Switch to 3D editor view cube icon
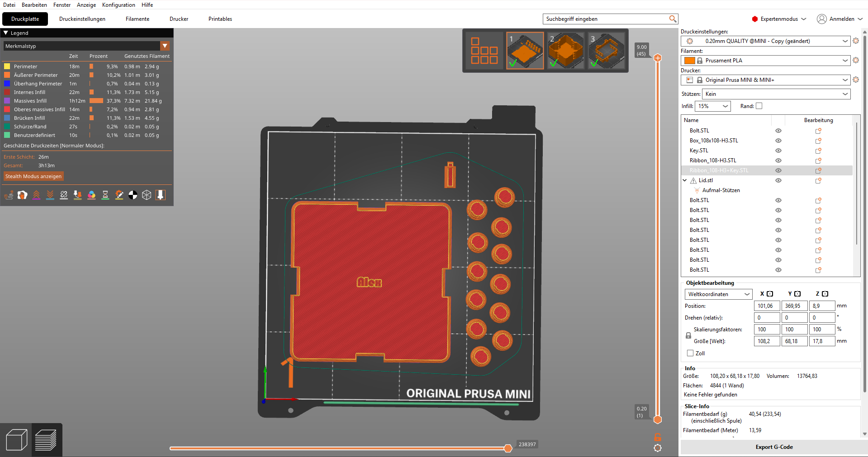 click(x=17, y=440)
